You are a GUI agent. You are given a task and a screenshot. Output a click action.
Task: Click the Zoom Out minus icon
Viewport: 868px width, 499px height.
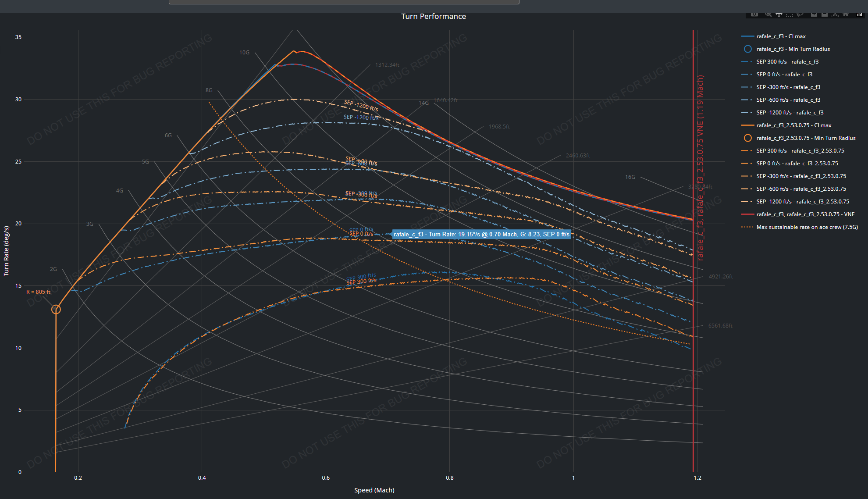point(825,14)
